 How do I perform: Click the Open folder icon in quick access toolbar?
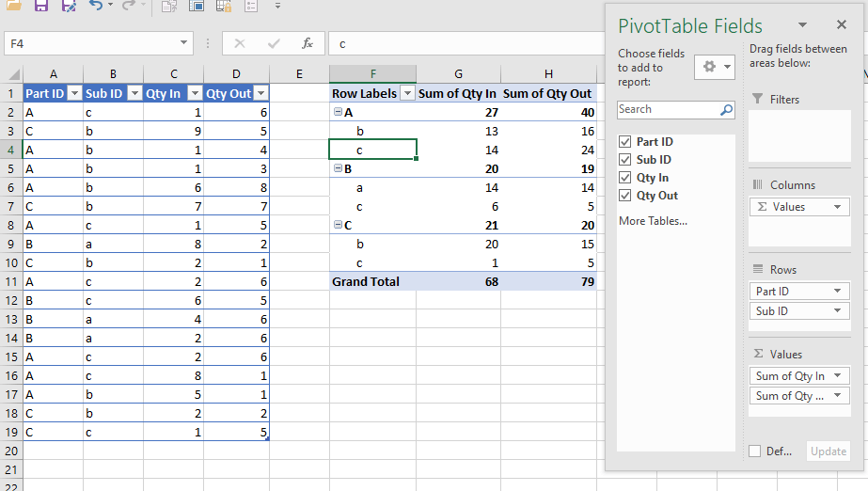[13, 6]
